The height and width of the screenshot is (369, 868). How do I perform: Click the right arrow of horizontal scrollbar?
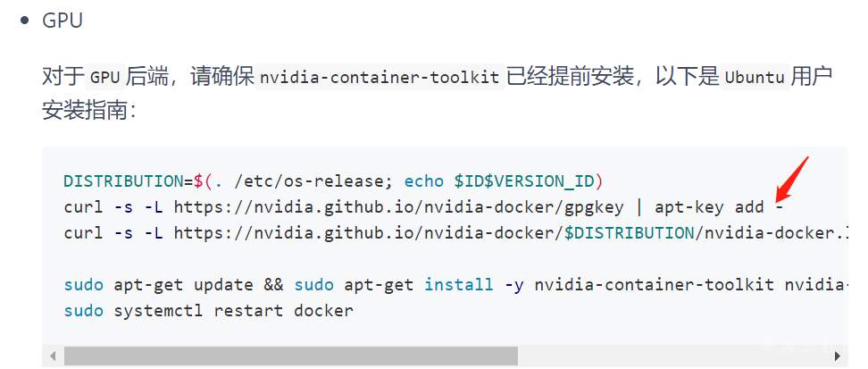point(838,356)
